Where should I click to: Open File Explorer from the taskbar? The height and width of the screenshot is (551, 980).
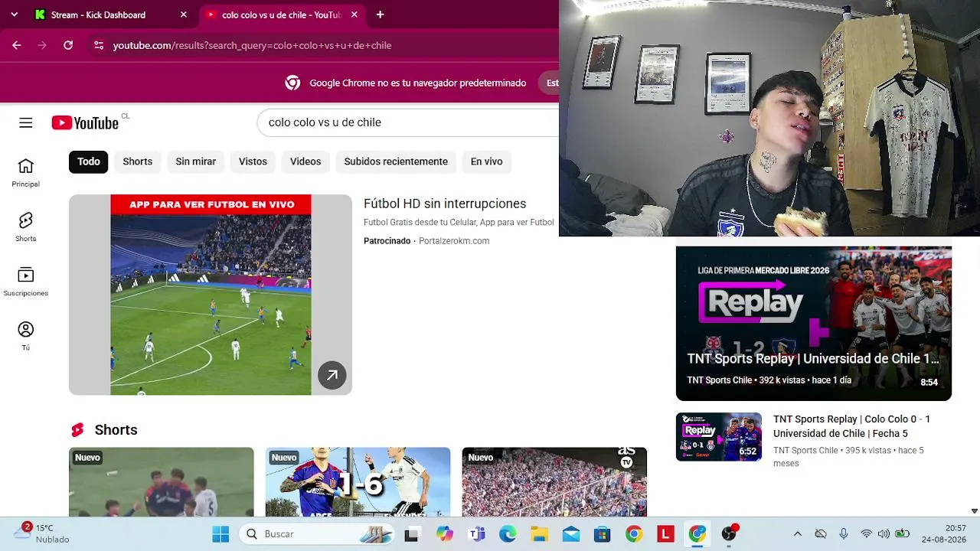540,534
